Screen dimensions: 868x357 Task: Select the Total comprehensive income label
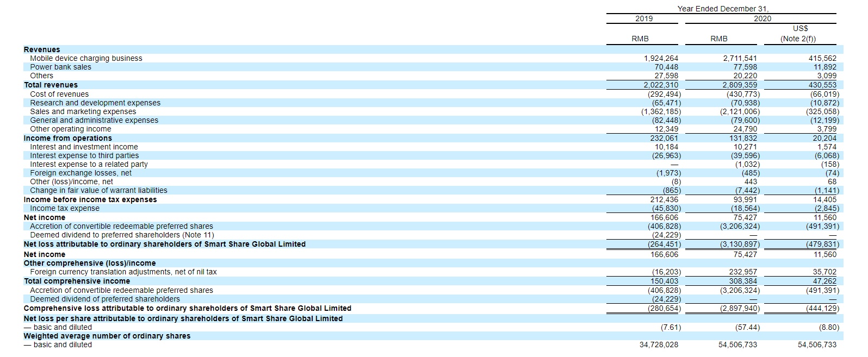click(x=77, y=281)
